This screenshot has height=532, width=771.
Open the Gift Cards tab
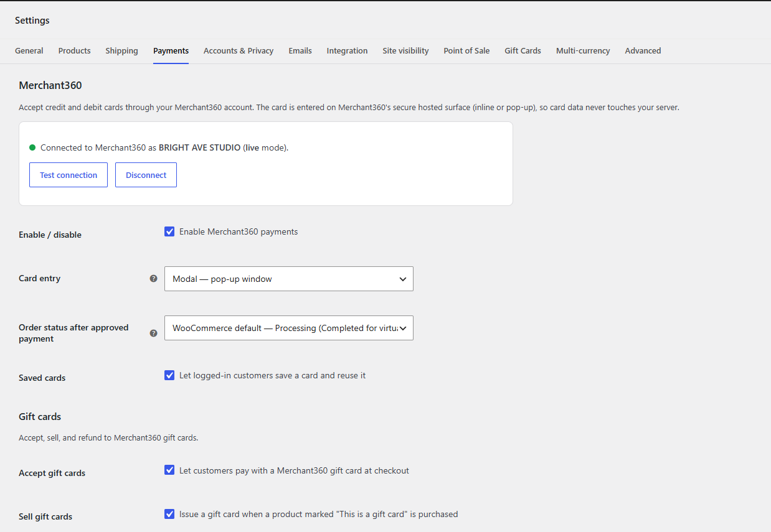click(523, 51)
